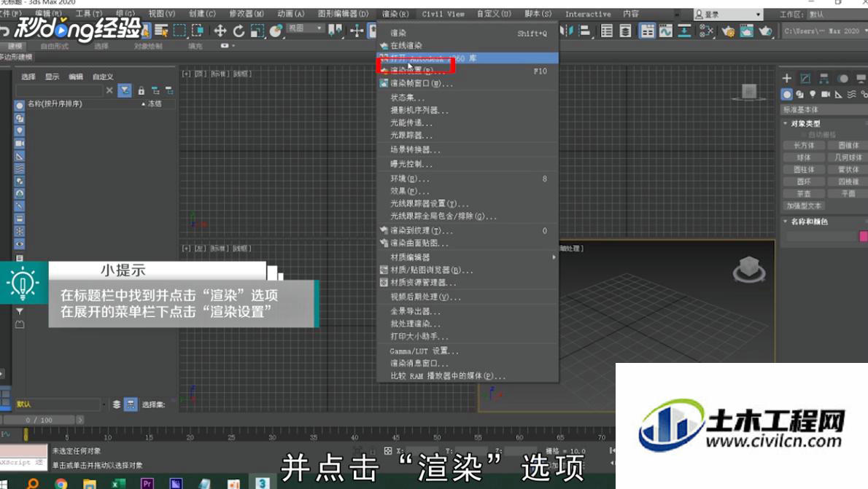The image size is (868, 489).
Task: Toggle shapes display filter in scene explorer
Action: 20,118
